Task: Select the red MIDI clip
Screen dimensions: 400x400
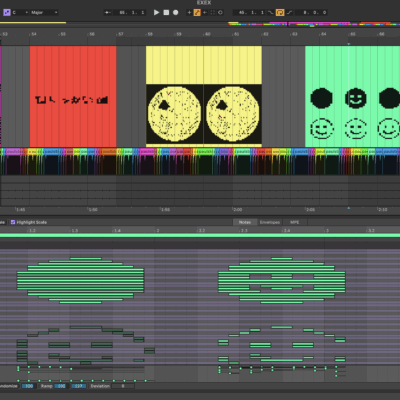Action: pos(73,96)
